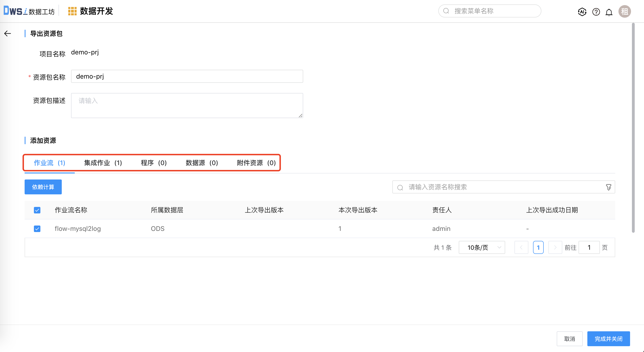Screen dimensions: 644x352
Task: Toggle the select-all checkbox in table header
Action: click(37, 210)
